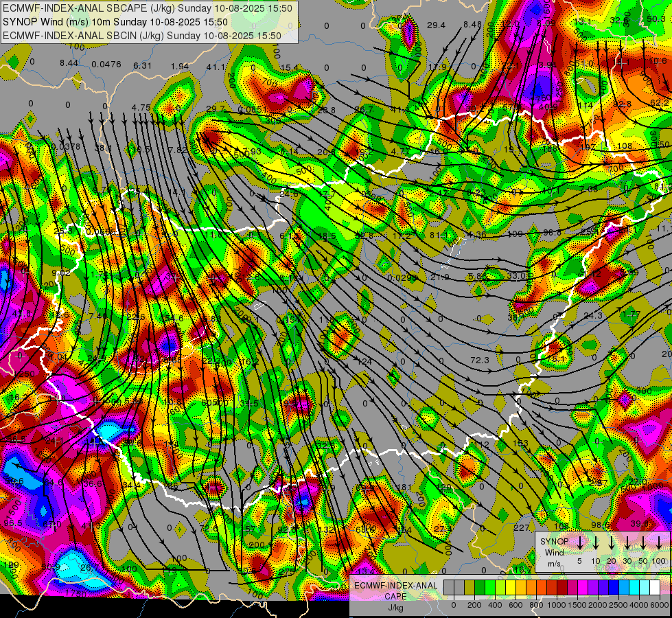Select the dark green CAPE legend swatch
Image resolution: width=672 pixels, height=618 pixels.
[x=480, y=587]
